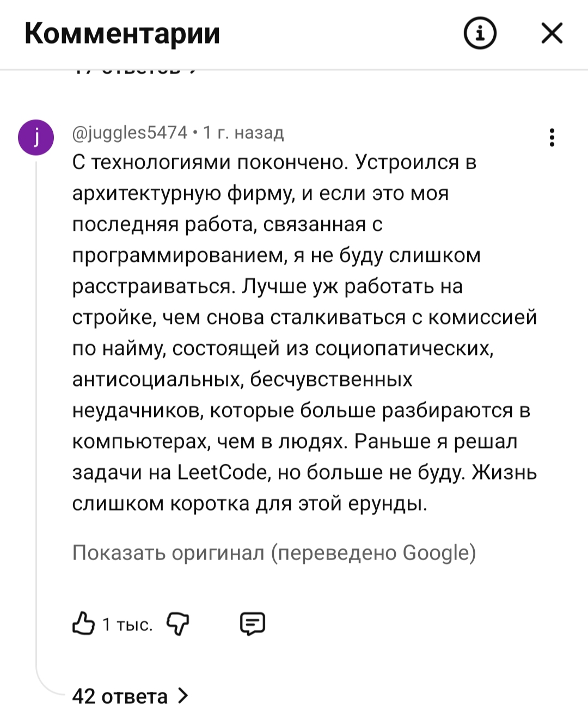Like the comment with thumbs up
The width and height of the screenshot is (588, 725).
pos(83,623)
